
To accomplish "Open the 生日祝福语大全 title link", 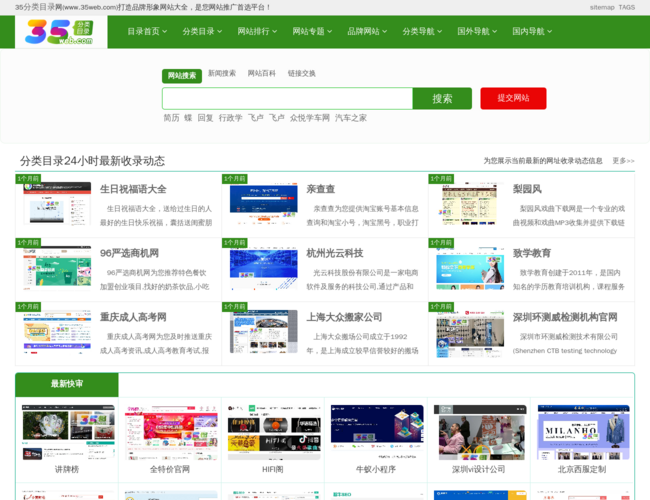I will coord(133,189).
